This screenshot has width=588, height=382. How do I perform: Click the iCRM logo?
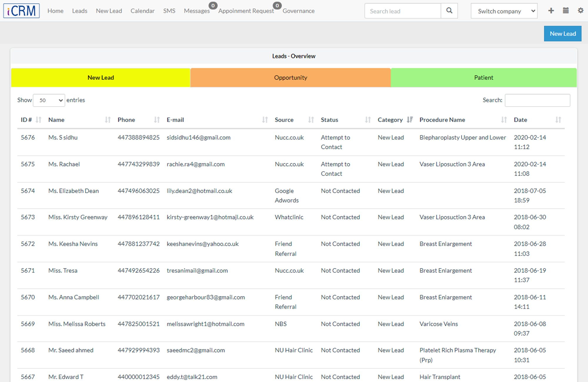point(21,11)
